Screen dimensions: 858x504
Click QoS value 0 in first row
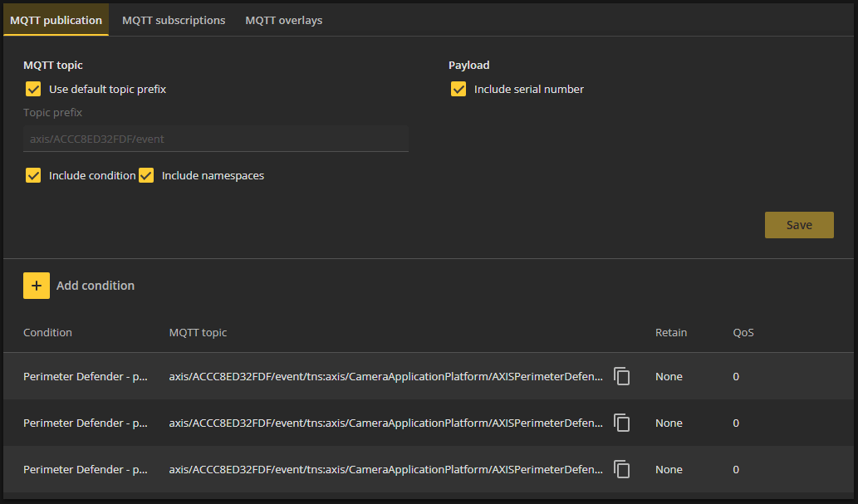click(736, 376)
